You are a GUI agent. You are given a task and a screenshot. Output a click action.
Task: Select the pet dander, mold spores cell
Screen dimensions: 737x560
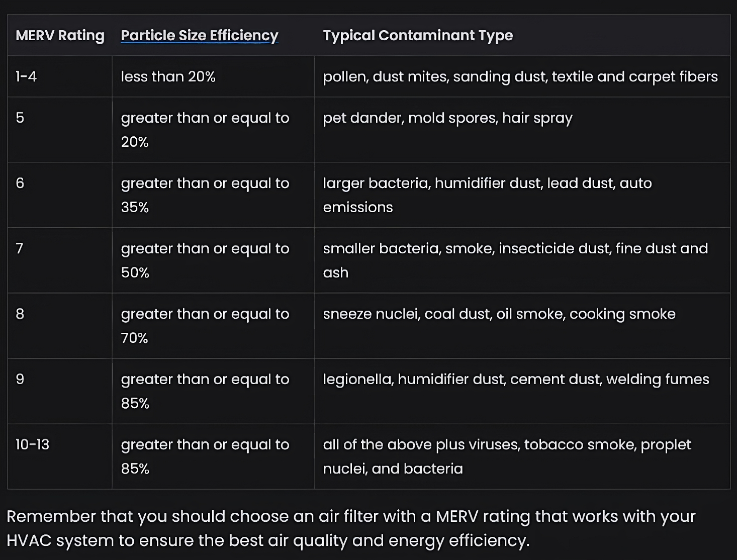(447, 118)
